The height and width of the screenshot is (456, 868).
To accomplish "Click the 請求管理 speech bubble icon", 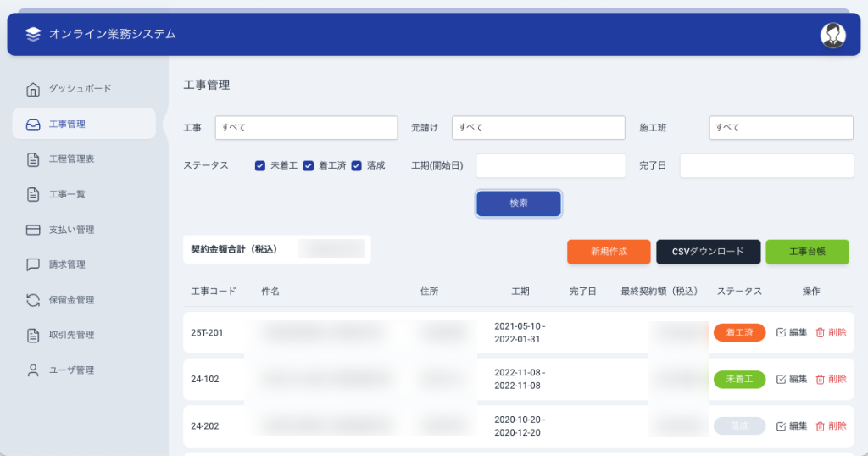I will coord(33,264).
